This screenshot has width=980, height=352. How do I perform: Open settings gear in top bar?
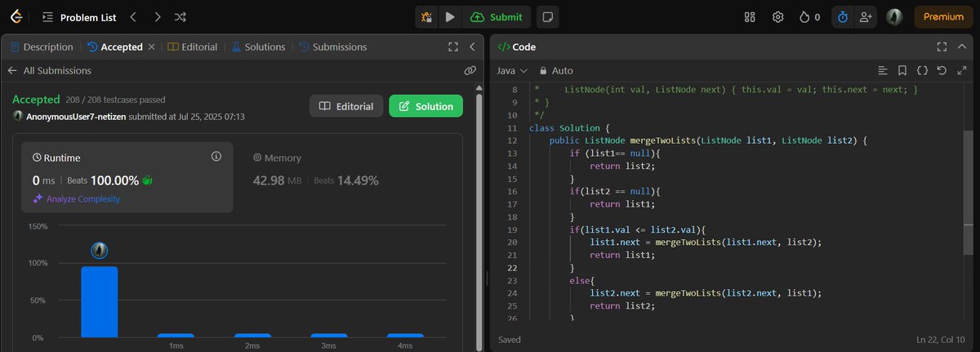(x=778, y=16)
